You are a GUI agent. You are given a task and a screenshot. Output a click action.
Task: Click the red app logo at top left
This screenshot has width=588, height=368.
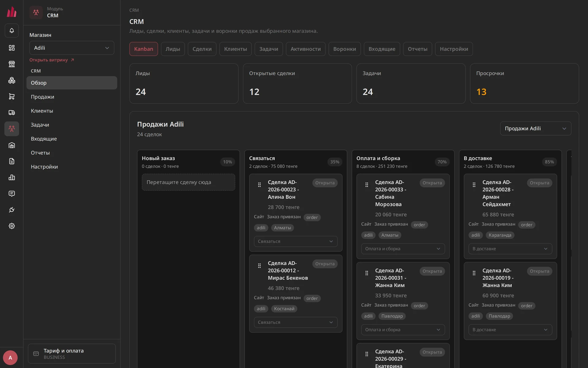(x=12, y=12)
